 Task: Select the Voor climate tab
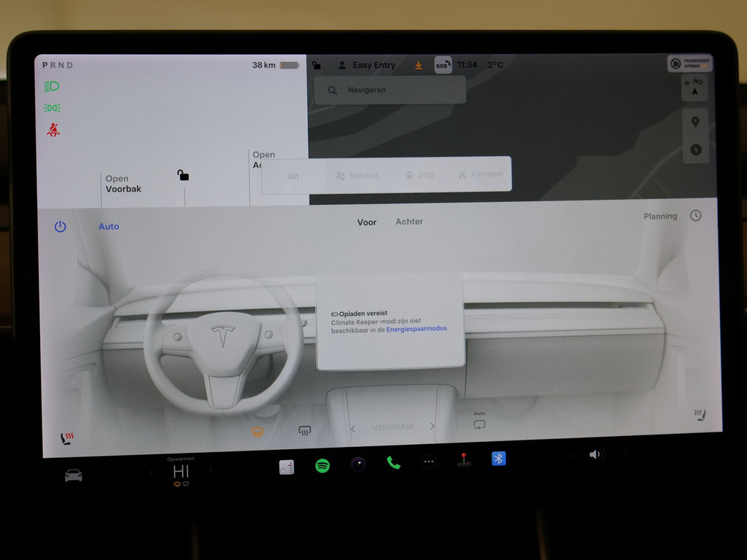(x=367, y=222)
